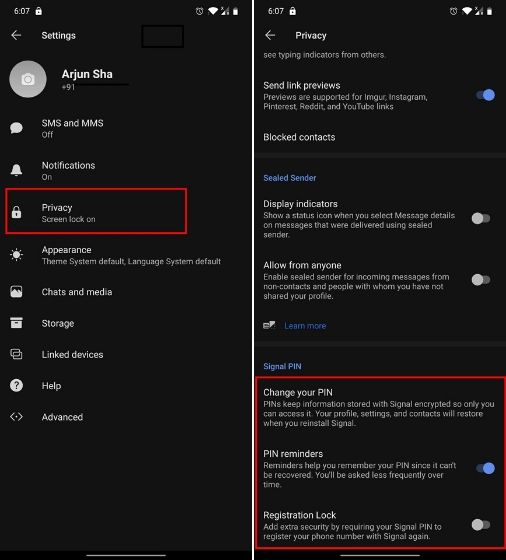Tap the Signal PIN section header
The height and width of the screenshot is (560, 506).
click(x=282, y=366)
